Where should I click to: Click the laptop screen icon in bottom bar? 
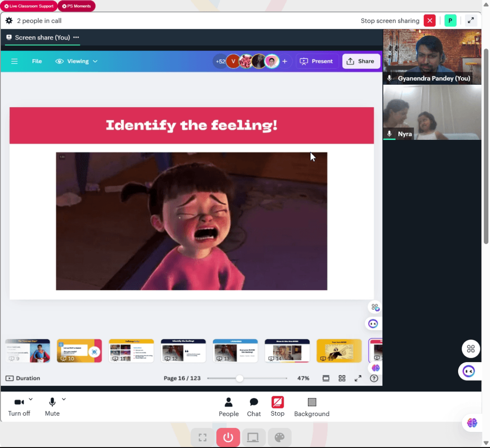click(x=253, y=437)
